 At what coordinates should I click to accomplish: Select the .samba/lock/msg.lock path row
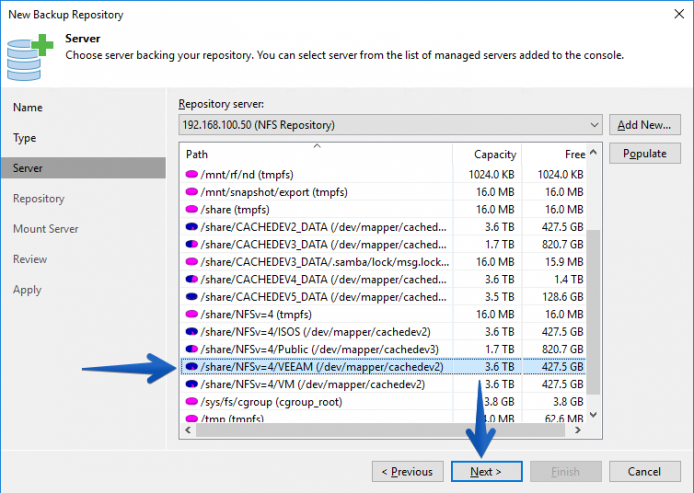383,262
